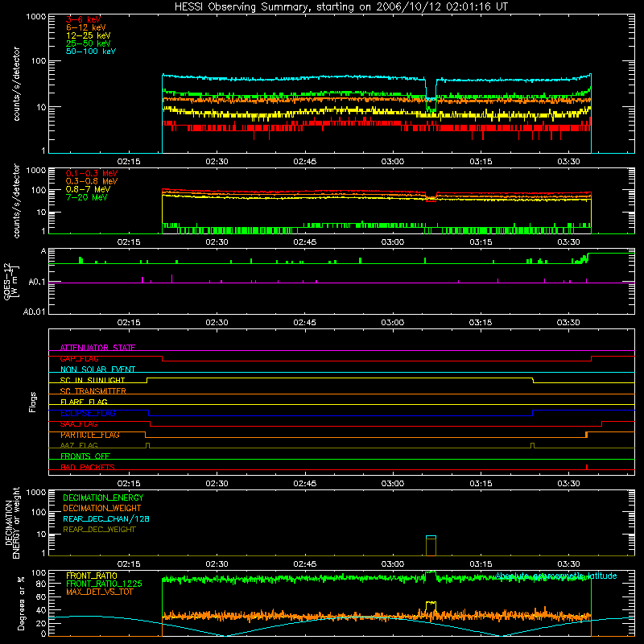Screen dimensions: 644x644
Task: Select the red BAD_PACKETS flag label
Action: [x=88, y=467]
